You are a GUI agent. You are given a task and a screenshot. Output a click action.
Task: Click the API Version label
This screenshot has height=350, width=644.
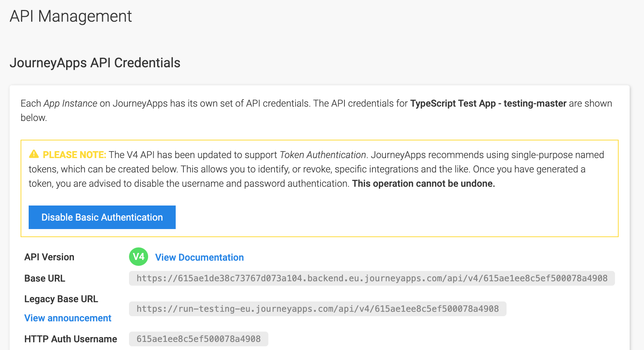tap(49, 257)
